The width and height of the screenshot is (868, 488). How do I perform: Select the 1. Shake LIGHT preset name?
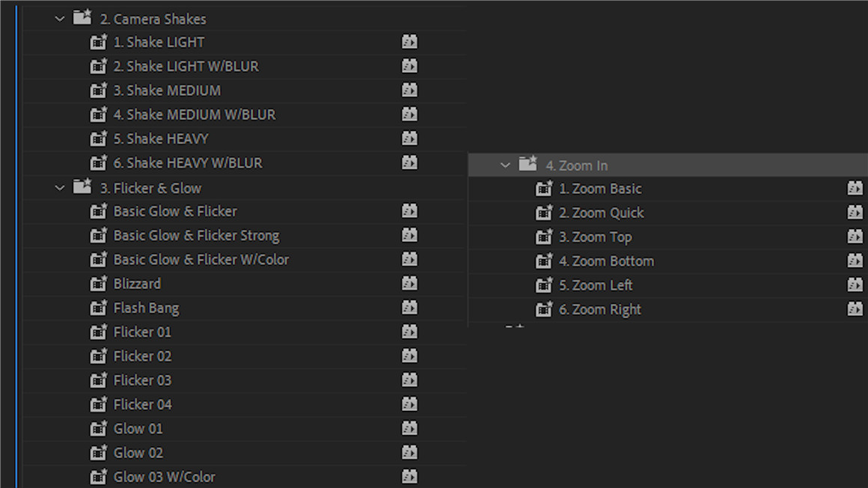point(159,42)
